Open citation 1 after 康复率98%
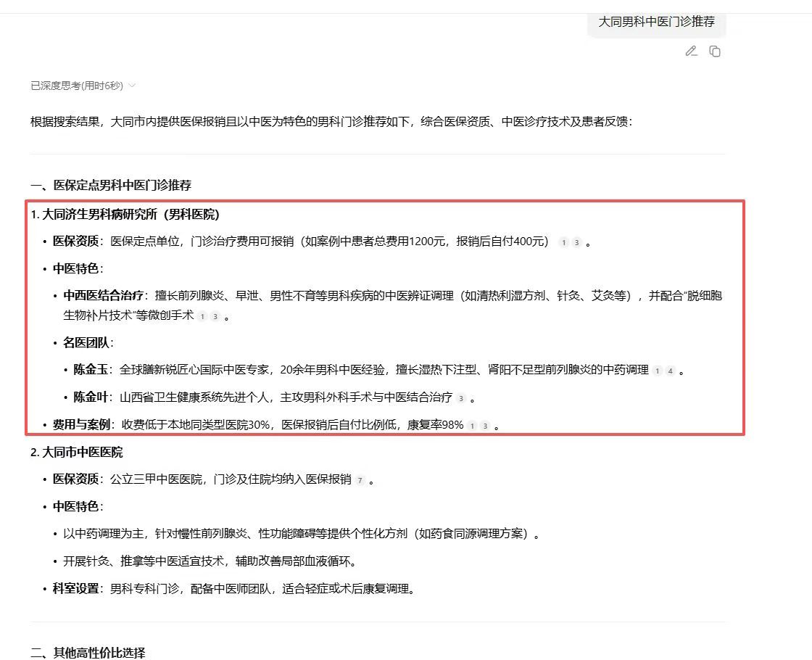The image size is (812, 660). click(472, 426)
